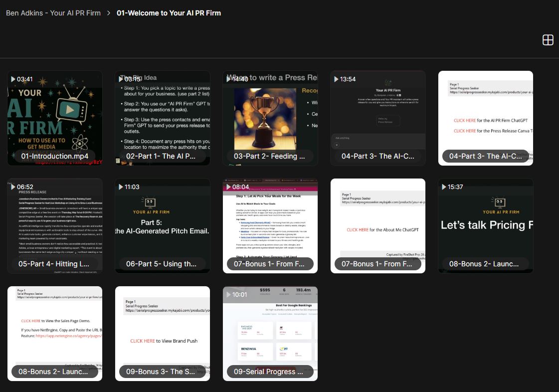Open the 08-Bonus 2 Sales Page Demo thumbnail
This screenshot has height=392, width=559.
[54, 334]
